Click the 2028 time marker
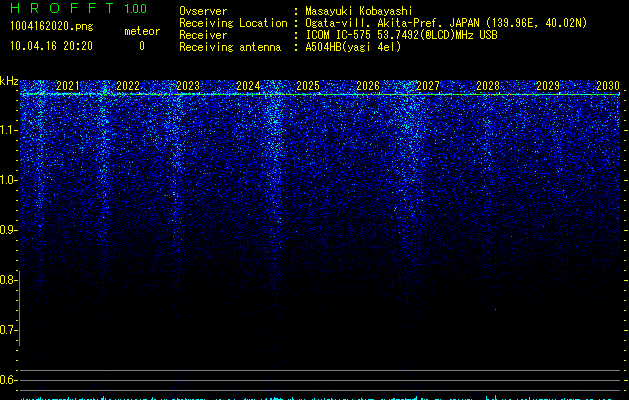Image resolution: width=629 pixels, height=400 pixels. (x=488, y=86)
